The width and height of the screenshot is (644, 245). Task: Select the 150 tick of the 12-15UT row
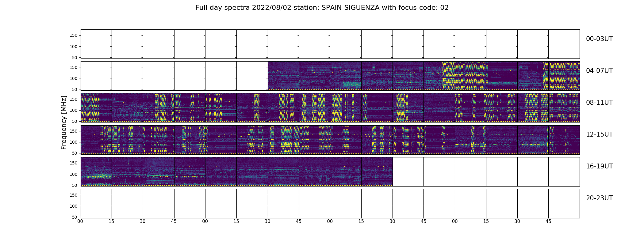point(74,131)
